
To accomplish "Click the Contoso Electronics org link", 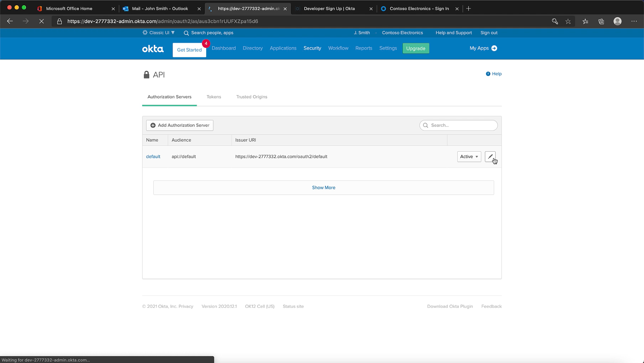I will pyautogui.click(x=402, y=33).
